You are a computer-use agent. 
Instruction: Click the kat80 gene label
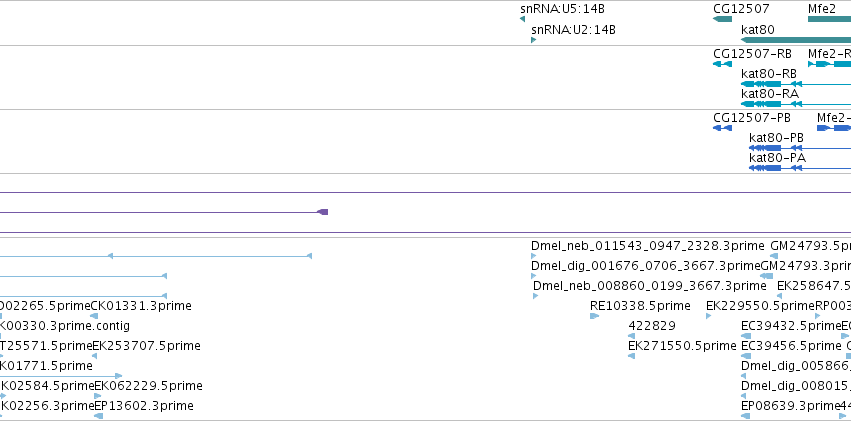(758, 29)
